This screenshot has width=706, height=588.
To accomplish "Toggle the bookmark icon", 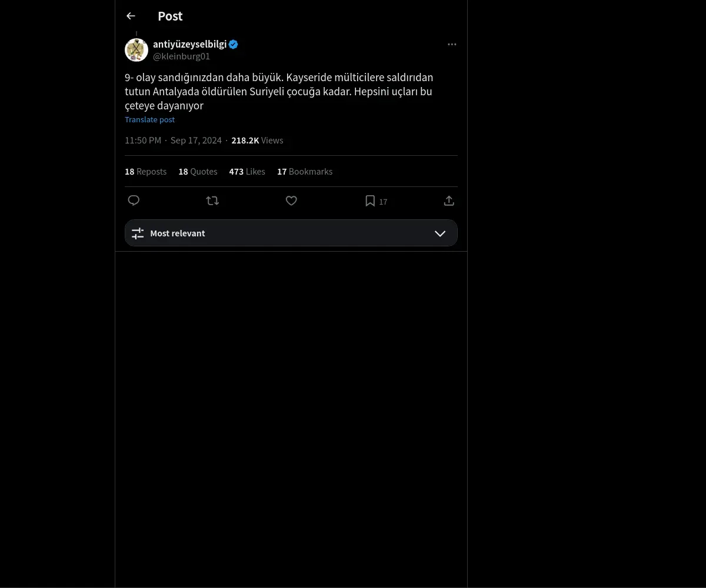I will point(370,201).
